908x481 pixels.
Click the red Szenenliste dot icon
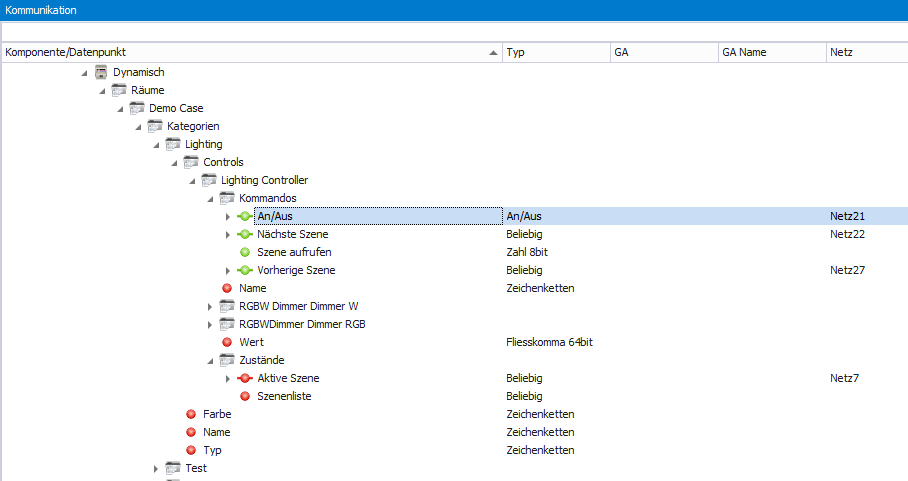coord(245,396)
